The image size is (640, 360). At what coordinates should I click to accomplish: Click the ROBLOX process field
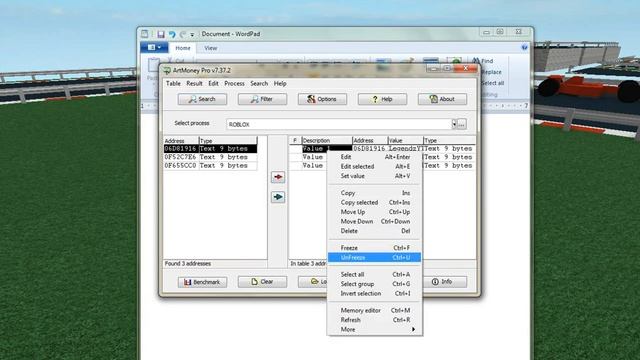coord(339,124)
